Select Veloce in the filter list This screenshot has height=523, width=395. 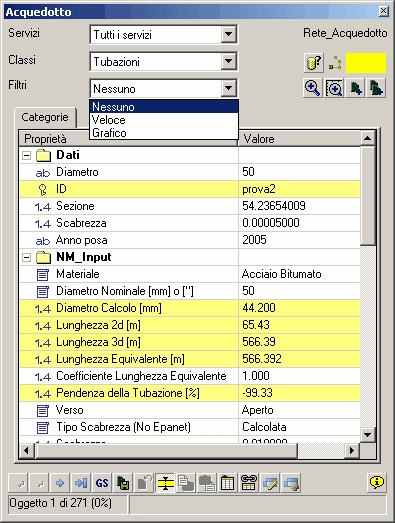[164, 120]
